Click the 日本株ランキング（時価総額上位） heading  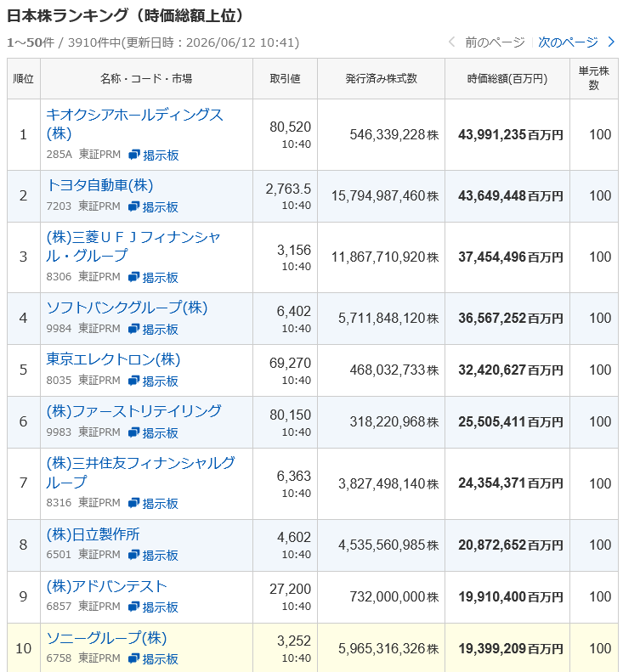127,15
